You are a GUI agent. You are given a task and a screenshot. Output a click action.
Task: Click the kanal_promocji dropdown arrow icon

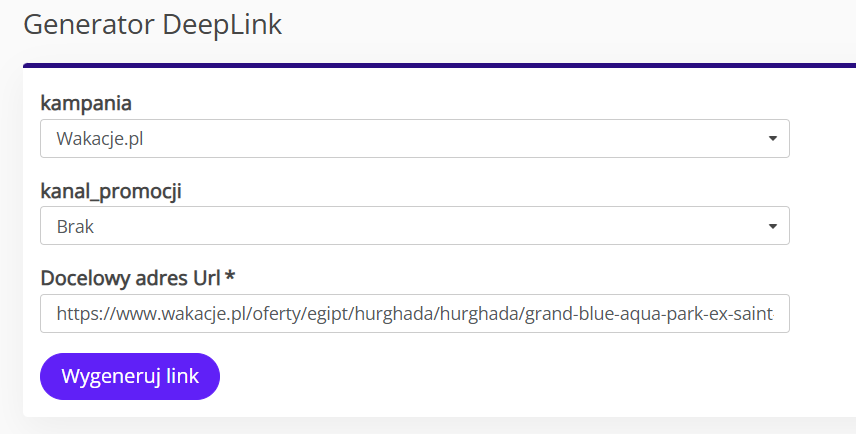[x=772, y=226]
